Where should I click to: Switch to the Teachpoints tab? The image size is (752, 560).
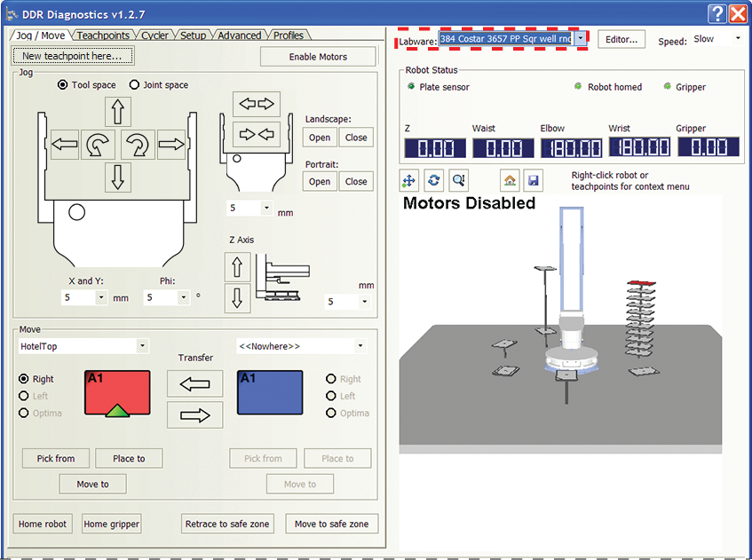coord(103,35)
